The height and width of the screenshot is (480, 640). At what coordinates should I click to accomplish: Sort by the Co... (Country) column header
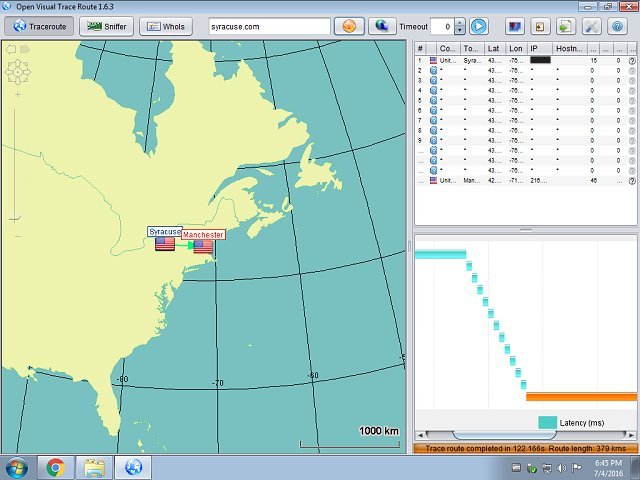point(447,49)
